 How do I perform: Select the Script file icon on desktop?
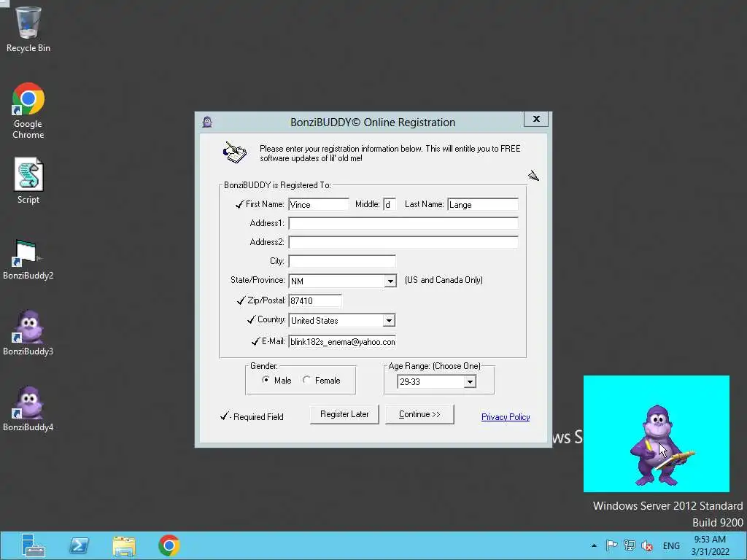[x=28, y=181]
